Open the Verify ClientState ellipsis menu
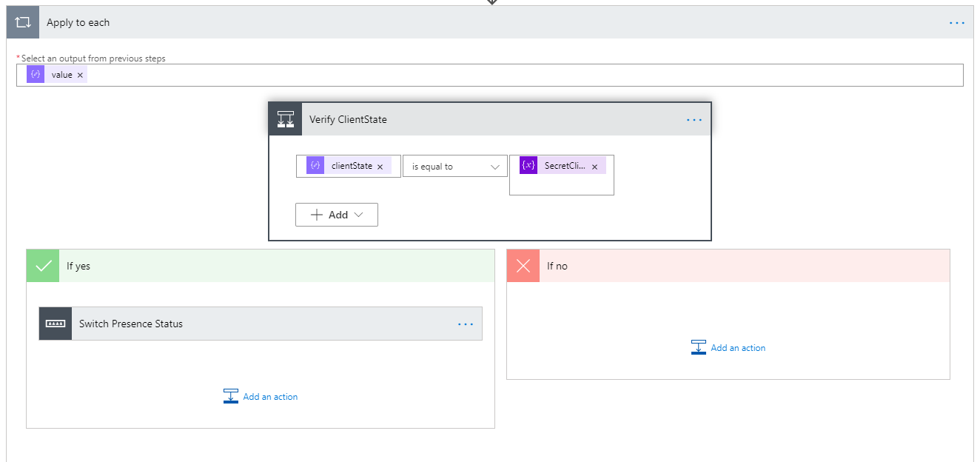980x462 pixels. click(x=694, y=119)
